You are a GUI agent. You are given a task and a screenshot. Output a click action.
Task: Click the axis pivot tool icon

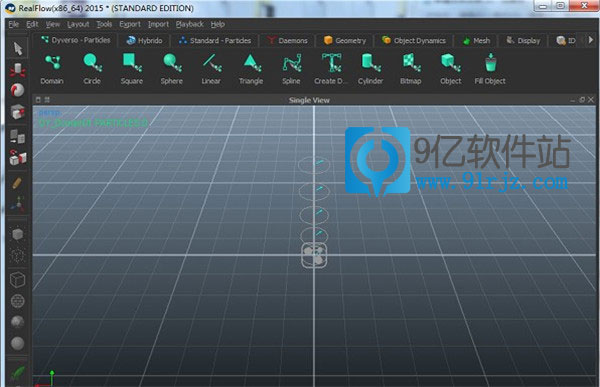(17, 204)
